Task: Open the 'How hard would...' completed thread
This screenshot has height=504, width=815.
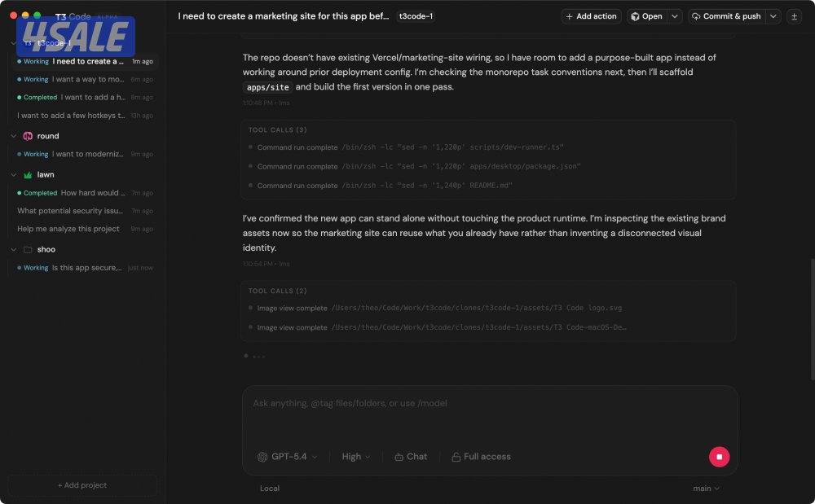Action: 92,193
